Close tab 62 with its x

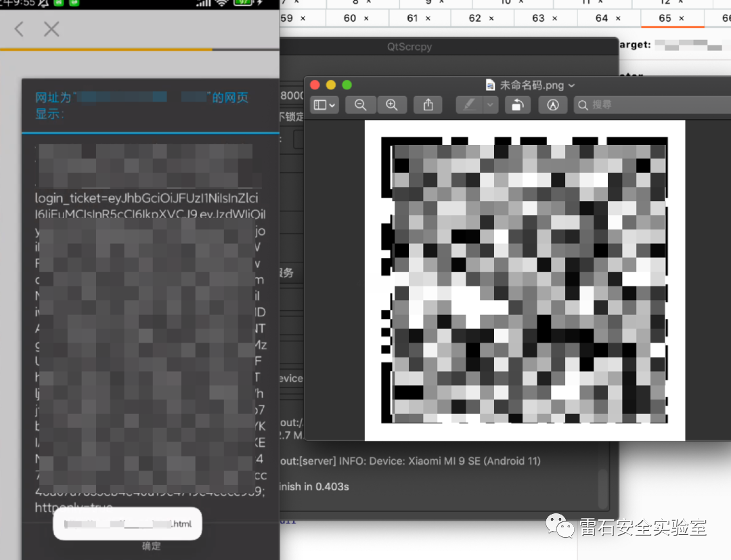pyautogui.click(x=491, y=19)
